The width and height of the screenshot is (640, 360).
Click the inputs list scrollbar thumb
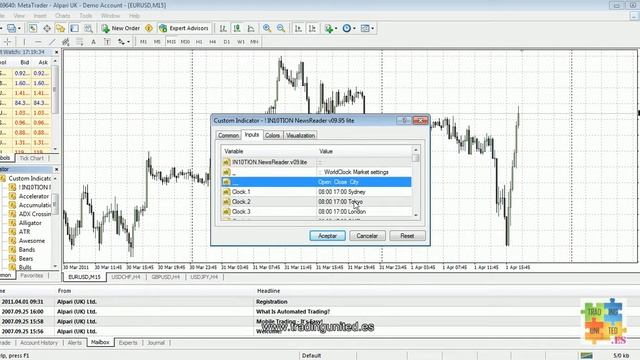(x=416, y=158)
